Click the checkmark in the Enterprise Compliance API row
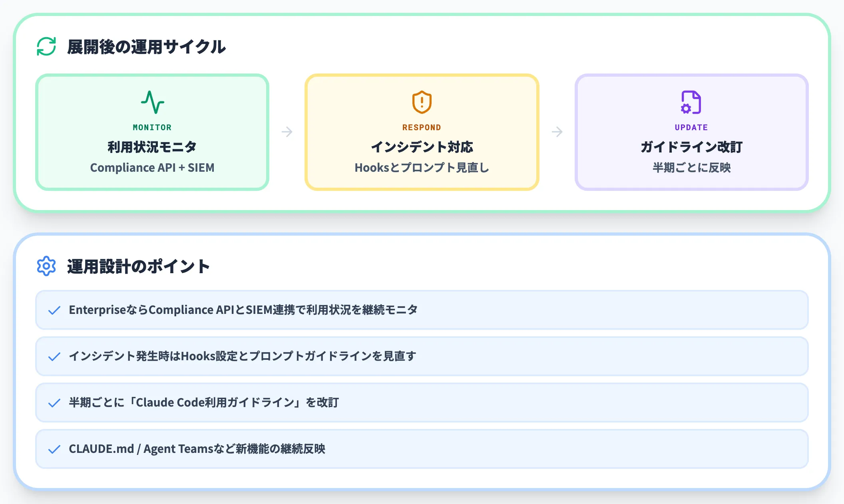Viewport: 844px width, 504px height. pos(54,310)
